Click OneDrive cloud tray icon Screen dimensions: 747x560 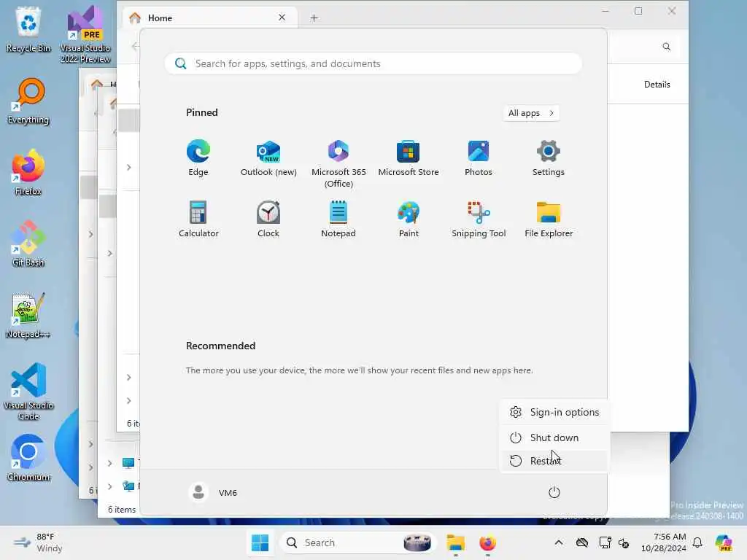581,542
